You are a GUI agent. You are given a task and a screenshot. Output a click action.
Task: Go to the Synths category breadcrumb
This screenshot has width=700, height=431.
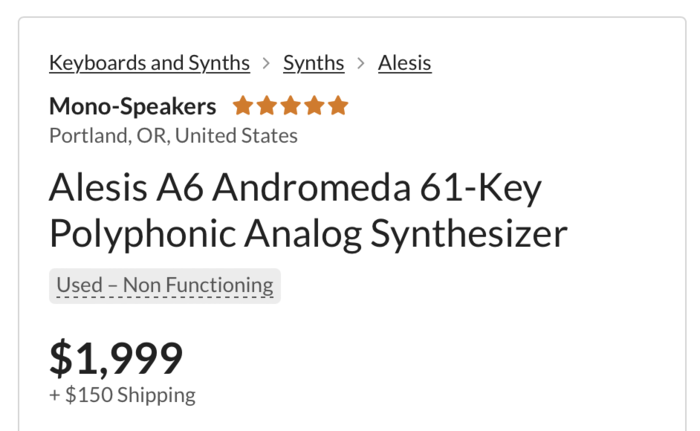click(313, 63)
